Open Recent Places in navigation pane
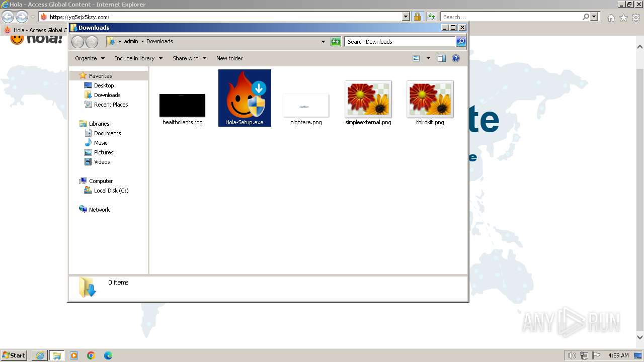The image size is (644, 362). (x=111, y=105)
